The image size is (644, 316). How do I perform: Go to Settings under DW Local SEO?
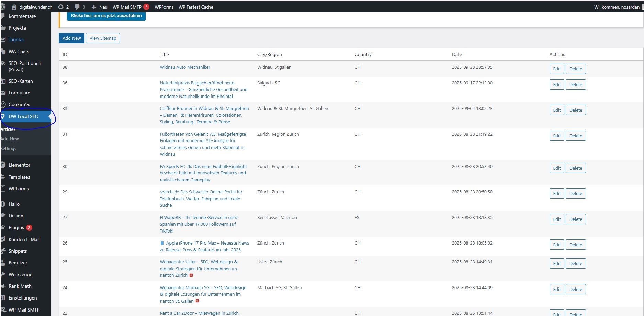[x=9, y=148]
